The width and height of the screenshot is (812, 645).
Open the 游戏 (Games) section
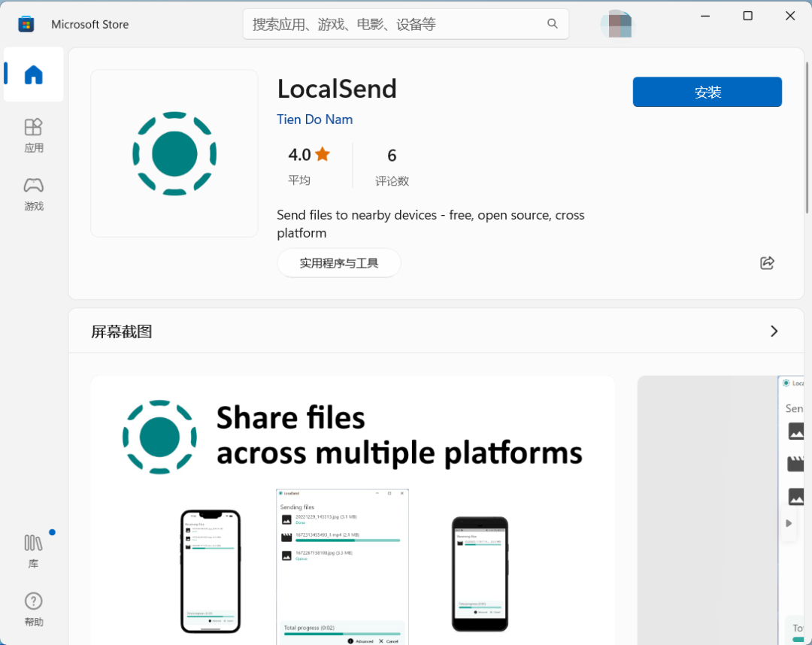click(x=34, y=193)
